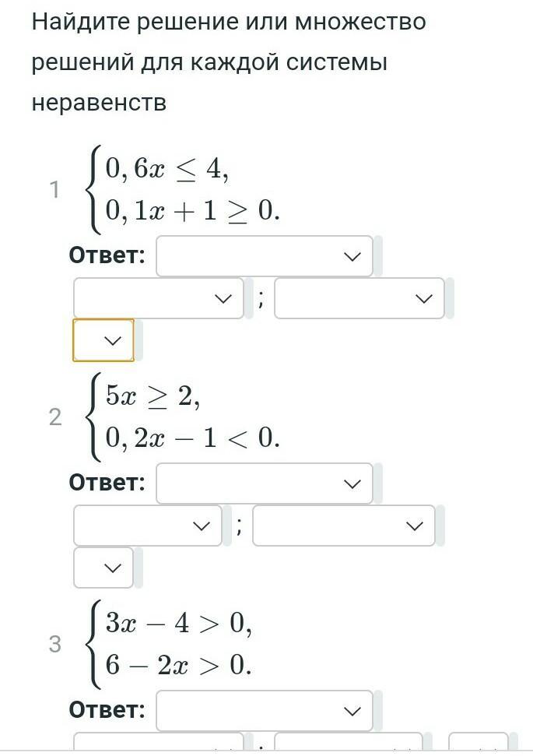Open first dropdown beside system 2 Ответ
The height and width of the screenshot is (756, 533).
click(x=264, y=484)
